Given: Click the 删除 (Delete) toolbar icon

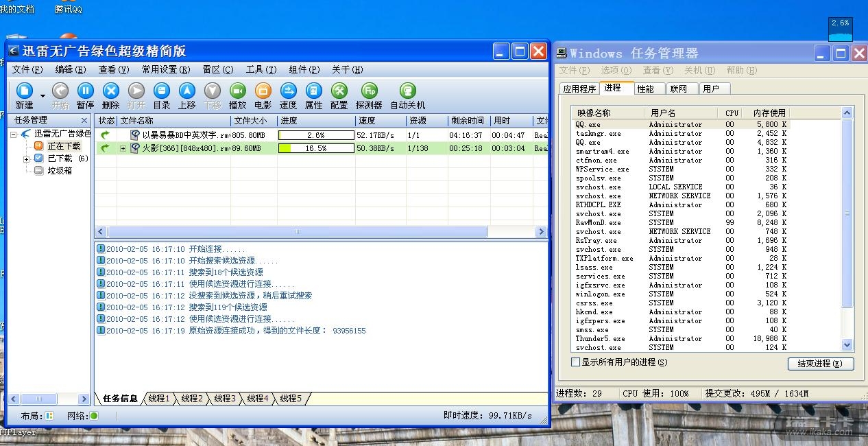Looking at the screenshot, I should pos(110,91).
